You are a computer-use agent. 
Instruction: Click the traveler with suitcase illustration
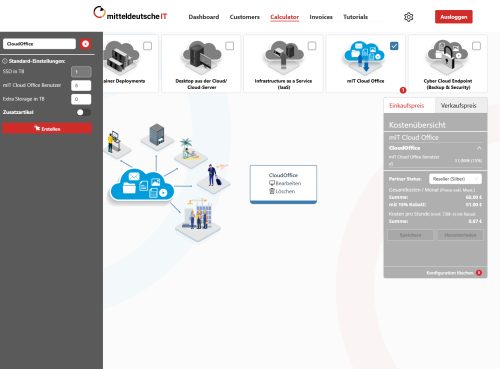(213, 178)
